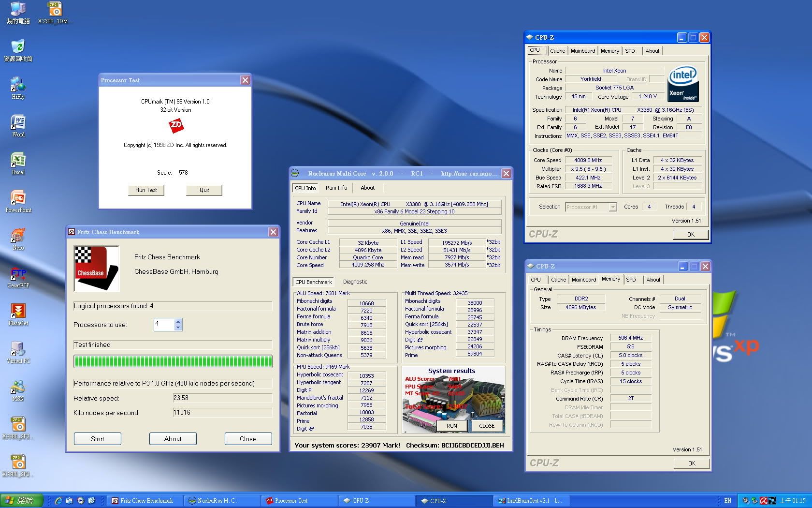Screen dimensions: 812x508
Task: Click the ChessBase logo in Fritz Chess Benchmark
Action: pos(97,269)
